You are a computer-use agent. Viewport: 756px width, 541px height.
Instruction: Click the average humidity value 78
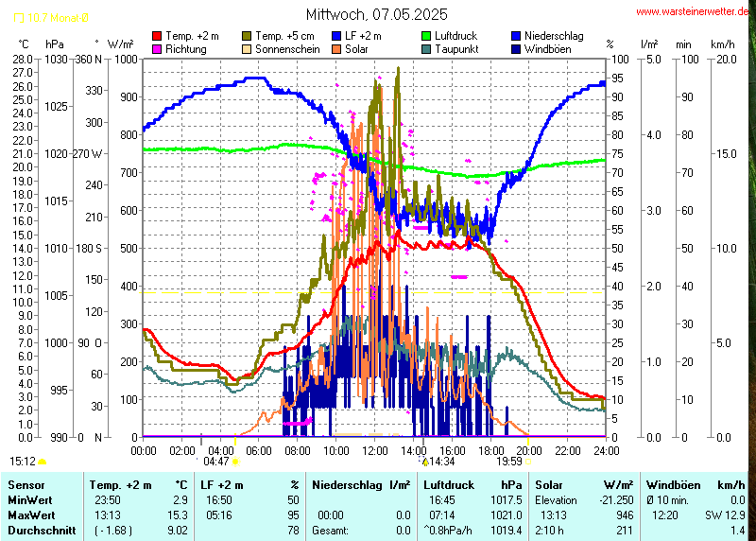293,531
